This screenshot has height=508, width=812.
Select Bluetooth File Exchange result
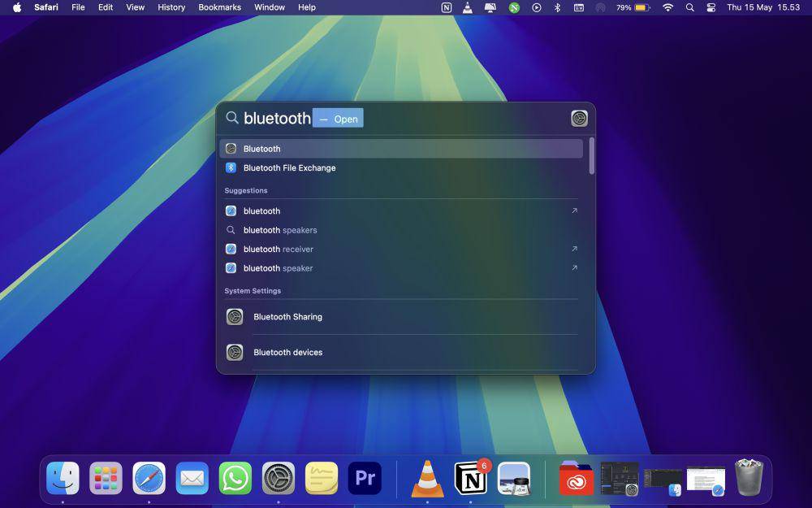coord(401,168)
